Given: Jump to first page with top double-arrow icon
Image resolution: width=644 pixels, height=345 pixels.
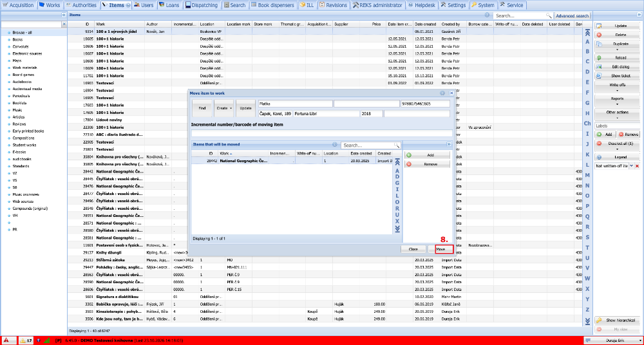Looking at the screenshot, I should coord(587,32).
